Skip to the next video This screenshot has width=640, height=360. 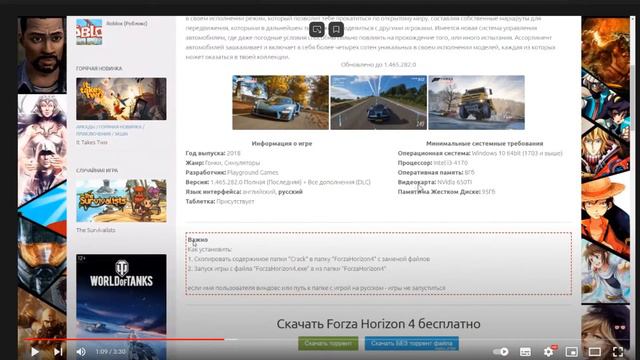pos(58,351)
